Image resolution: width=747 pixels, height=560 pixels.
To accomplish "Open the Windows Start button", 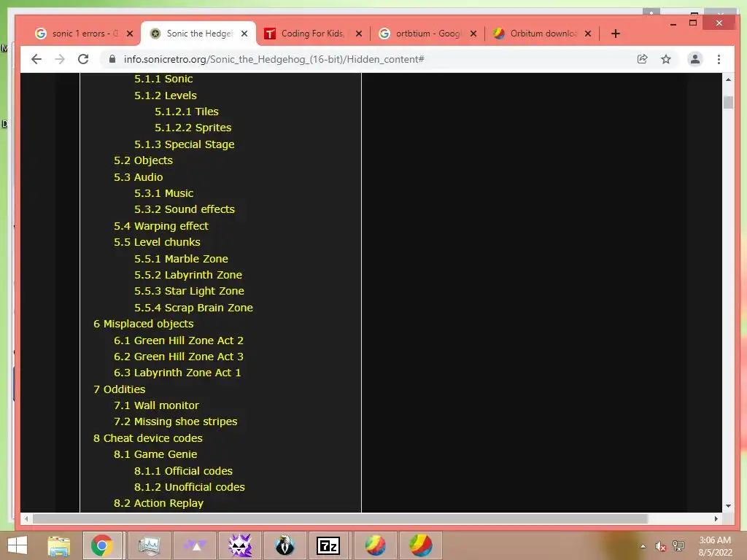I will click(18, 545).
